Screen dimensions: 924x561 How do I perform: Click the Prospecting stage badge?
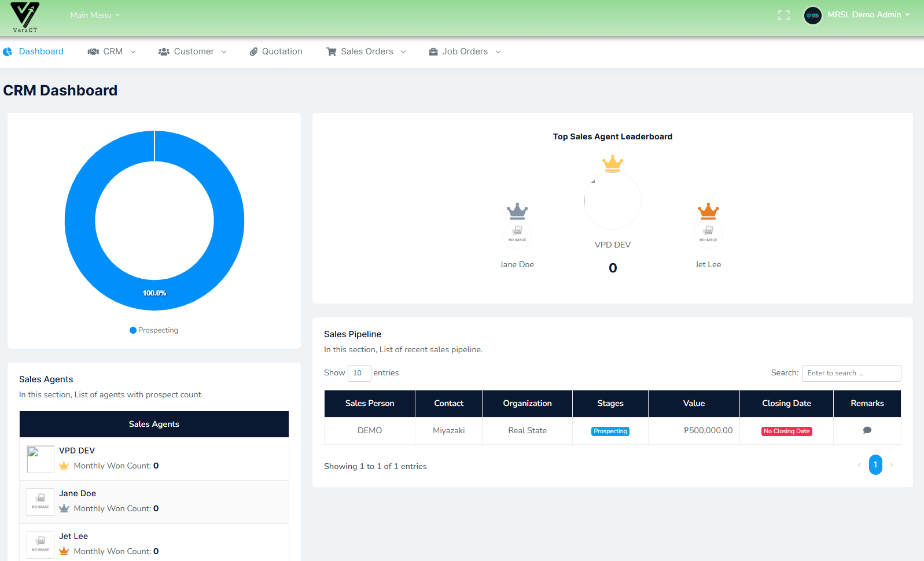click(610, 431)
